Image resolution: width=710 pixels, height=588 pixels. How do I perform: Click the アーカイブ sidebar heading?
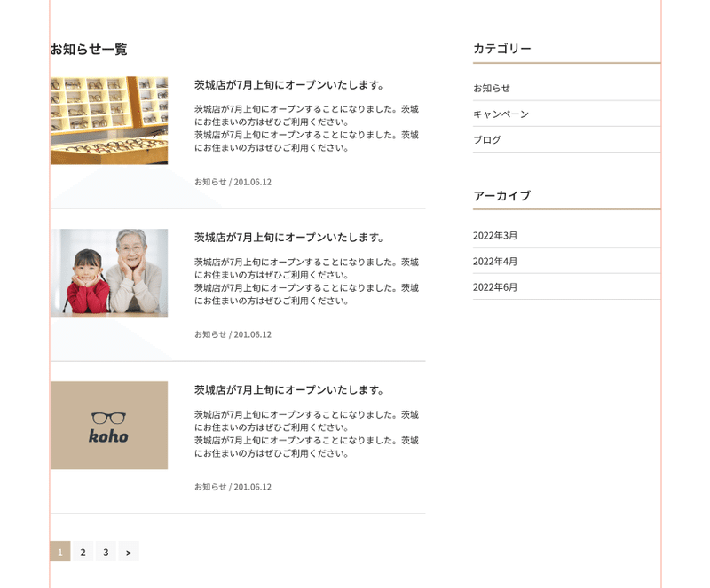coord(501,195)
